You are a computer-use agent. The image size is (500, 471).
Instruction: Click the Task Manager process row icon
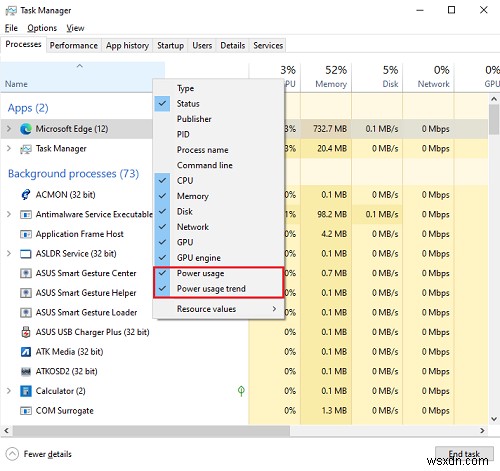tap(26, 149)
